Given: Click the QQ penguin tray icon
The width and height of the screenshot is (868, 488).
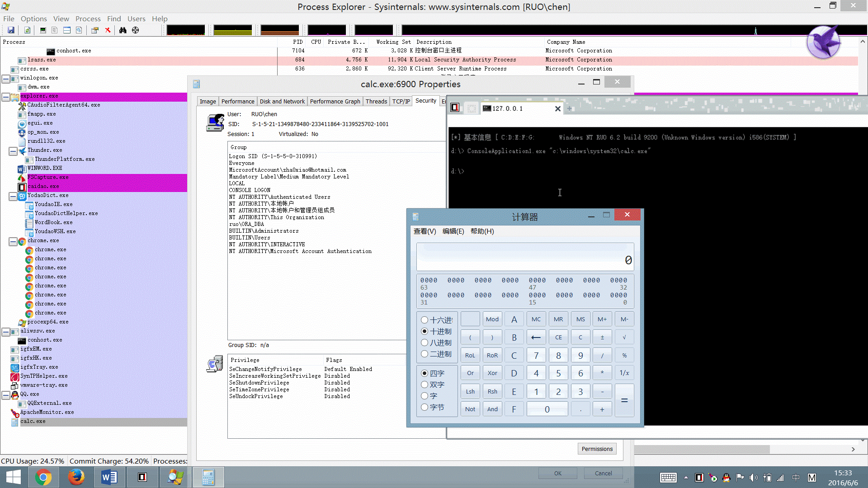Looking at the screenshot, I should [x=726, y=478].
